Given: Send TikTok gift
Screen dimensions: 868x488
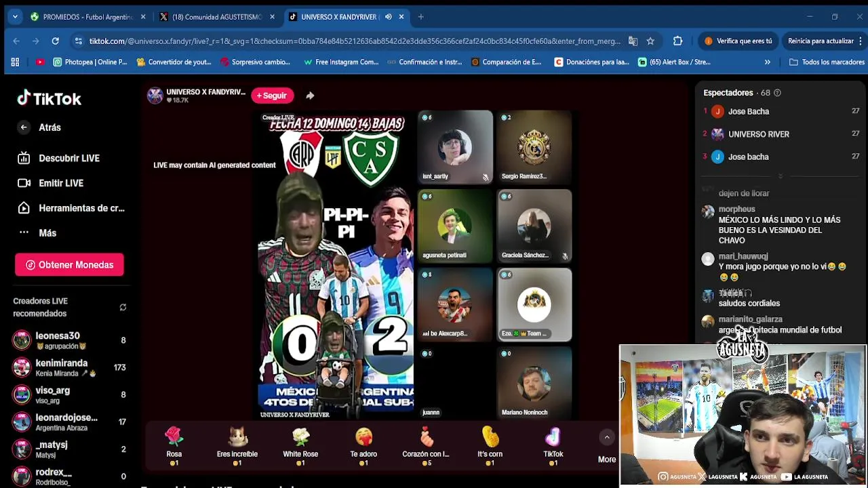Looking at the screenshot, I should coord(553,446).
